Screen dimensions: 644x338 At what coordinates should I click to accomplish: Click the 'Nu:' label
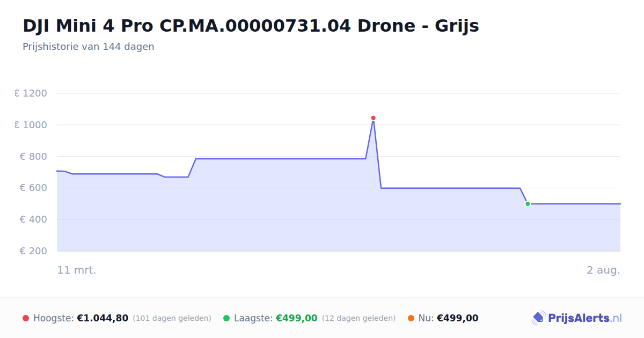[426, 318]
